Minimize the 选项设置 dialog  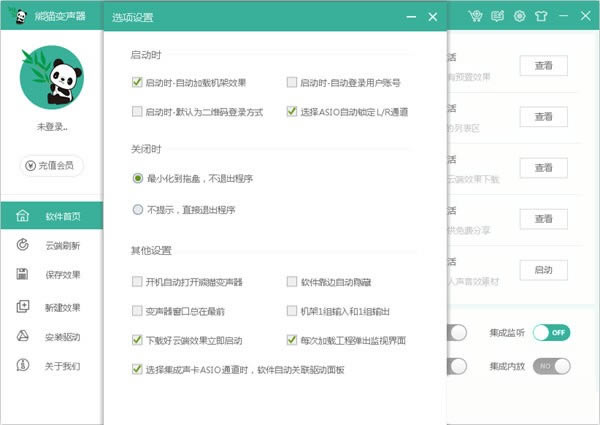(411, 17)
